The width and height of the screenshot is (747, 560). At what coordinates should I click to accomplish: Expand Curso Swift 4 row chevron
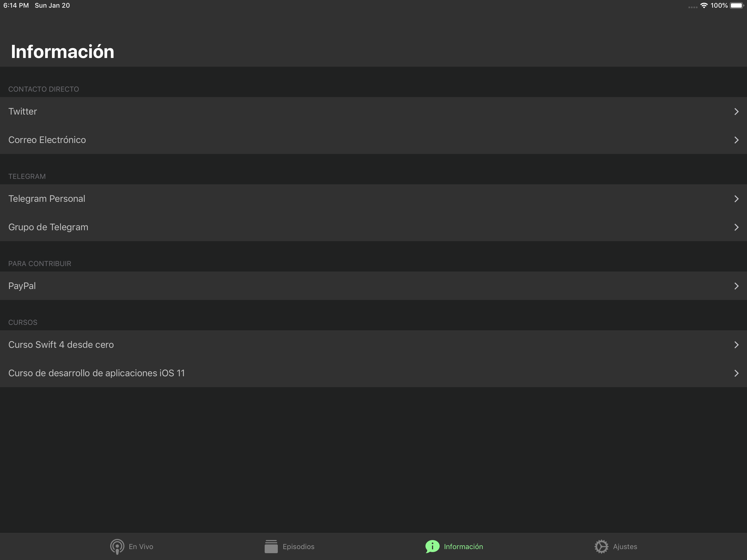click(736, 345)
